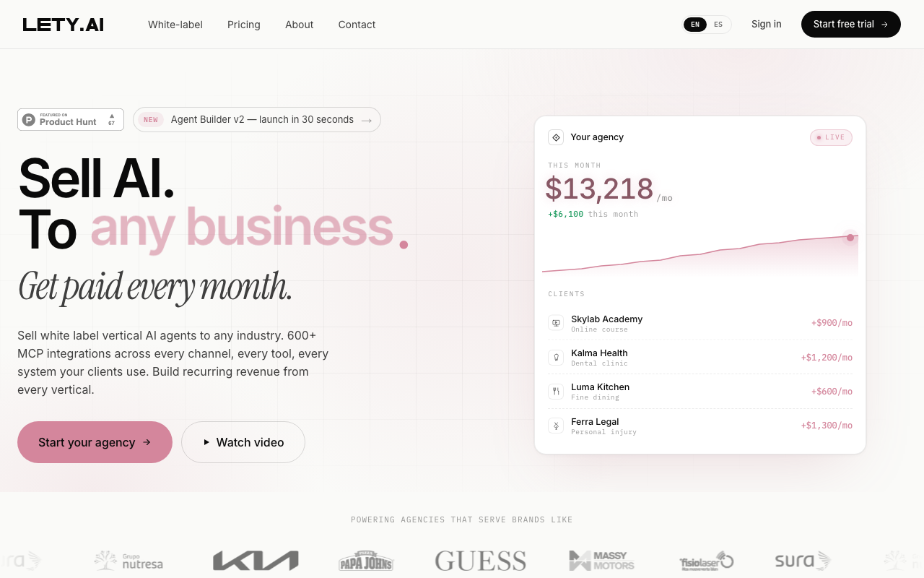
Task: Select the Ferra Legal client row
Action: point(700,426)
